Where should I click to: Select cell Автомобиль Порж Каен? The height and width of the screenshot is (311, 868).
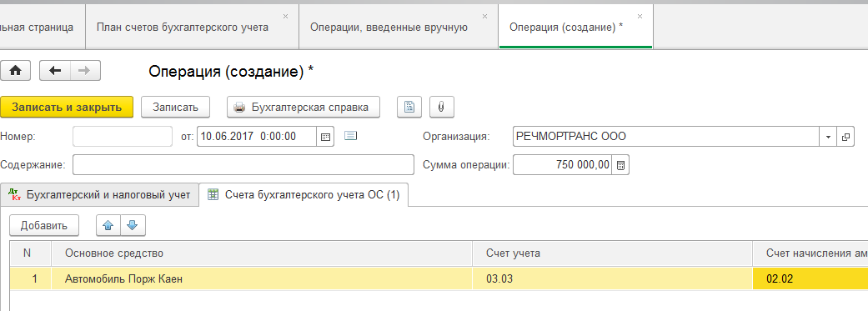(x=262, y=279)
